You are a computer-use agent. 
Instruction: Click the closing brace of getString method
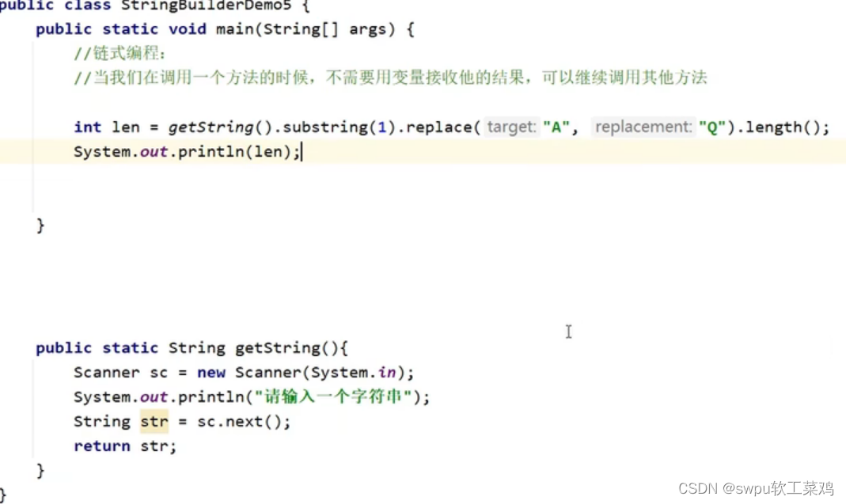40,471
